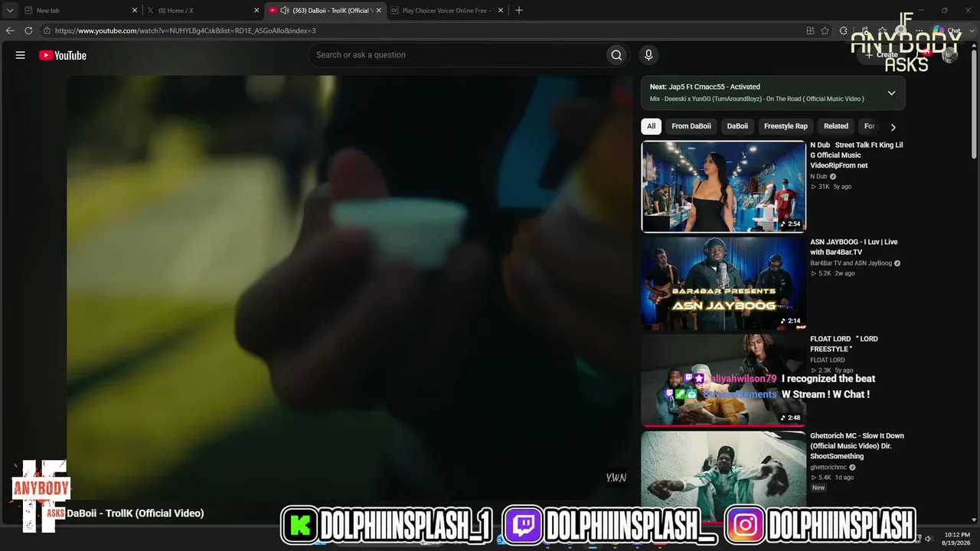Visit the ghettorichmc channel name

click(828, 468)
